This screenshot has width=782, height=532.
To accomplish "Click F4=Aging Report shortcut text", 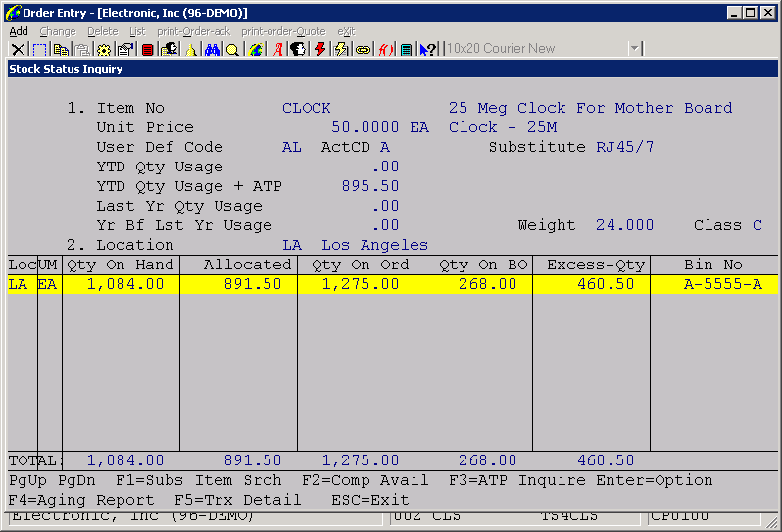I will coord(81,500).
